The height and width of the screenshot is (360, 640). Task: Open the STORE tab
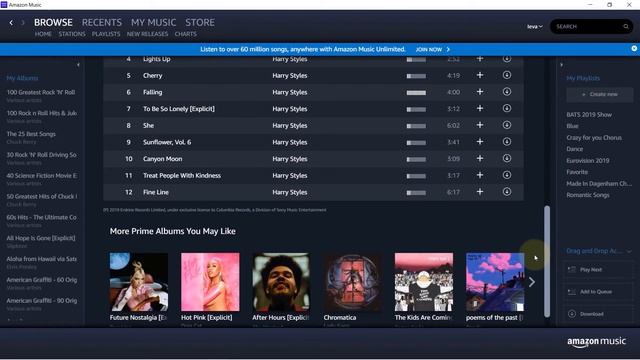coord(200,22)
